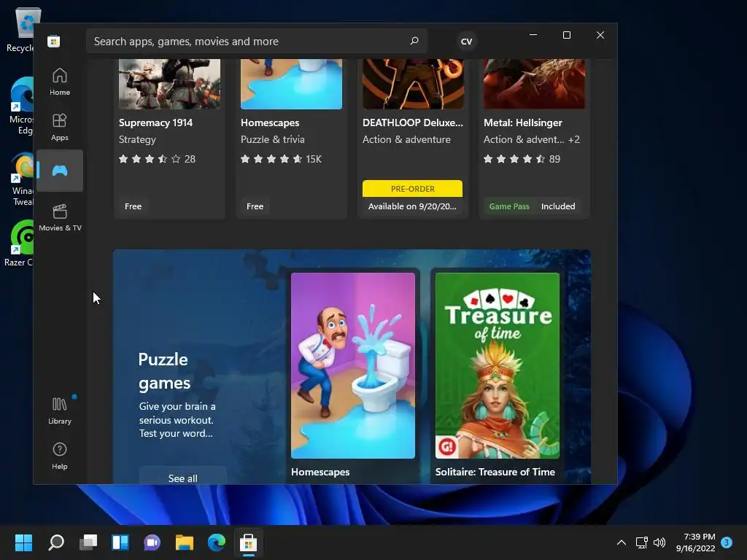Show hidden icons in system tray

click(x=622, y=542)
